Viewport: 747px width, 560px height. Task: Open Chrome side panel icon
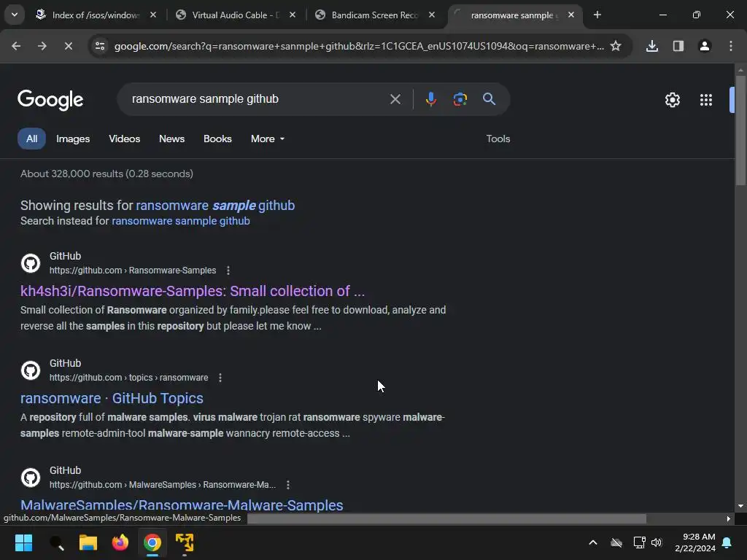[678, 46]
